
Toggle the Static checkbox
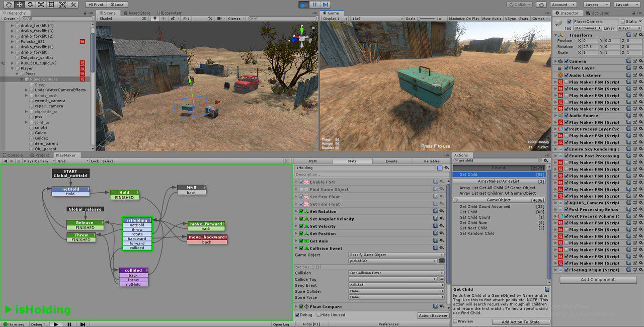click(623, 22)
